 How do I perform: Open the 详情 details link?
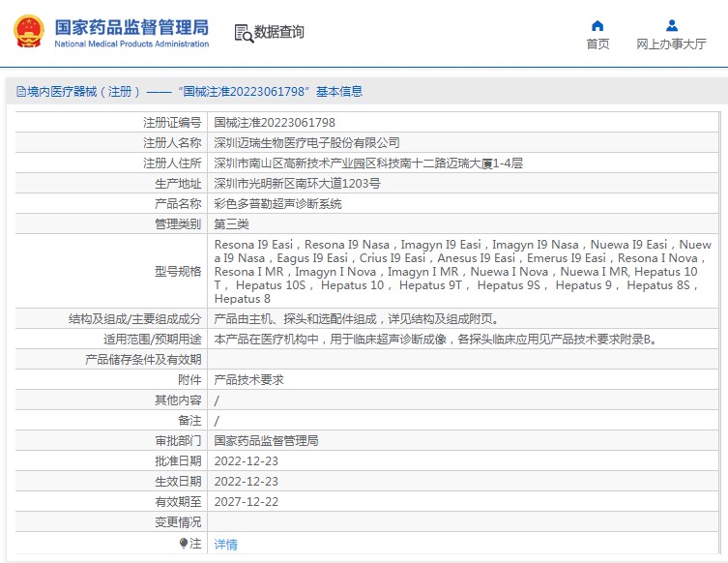point(225,544)
